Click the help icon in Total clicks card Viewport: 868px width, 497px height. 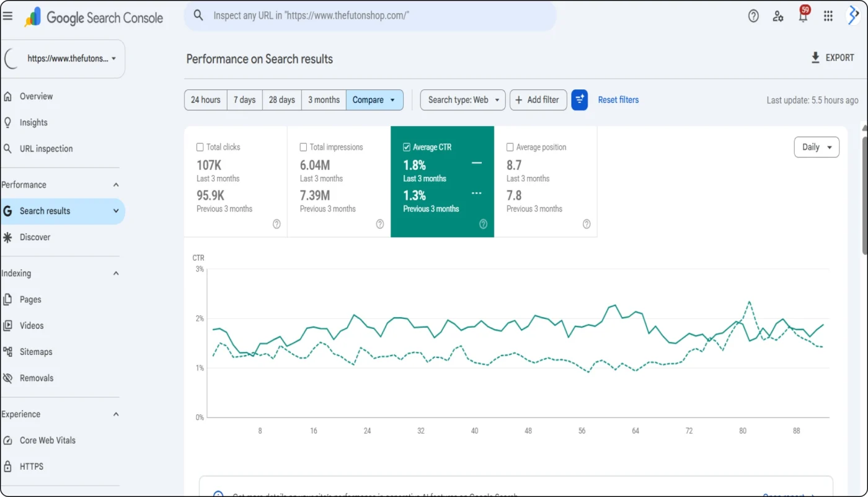pos(277,224)
